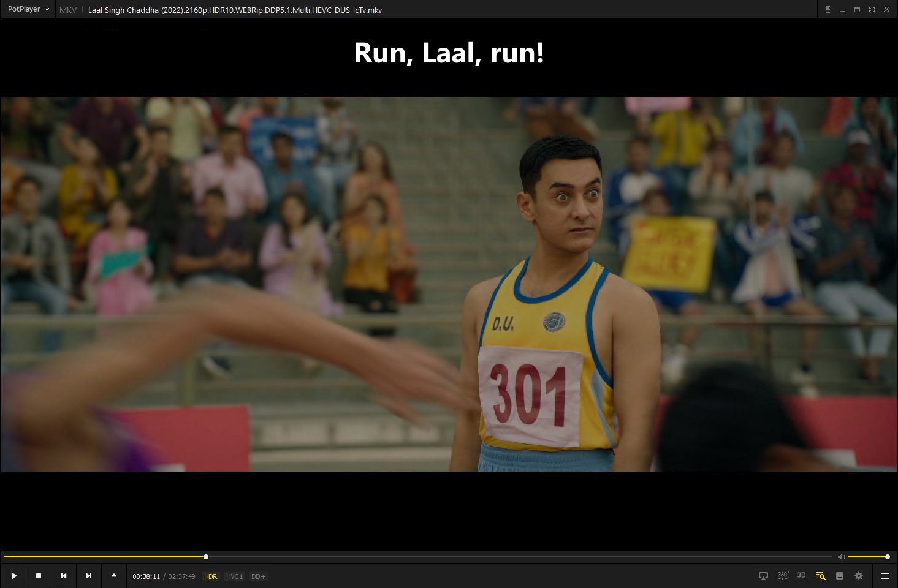Click the MKV format label in title bar
This screenshot has height=588, width=898.
(68, 10)
